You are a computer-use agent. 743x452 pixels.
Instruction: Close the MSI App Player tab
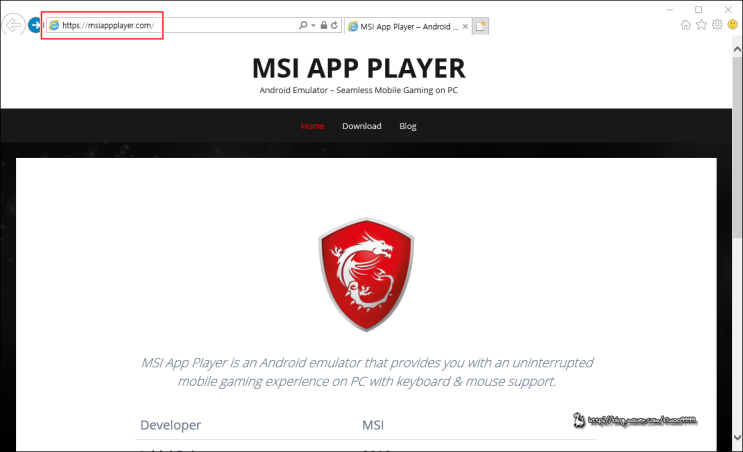tap(465, 27)
